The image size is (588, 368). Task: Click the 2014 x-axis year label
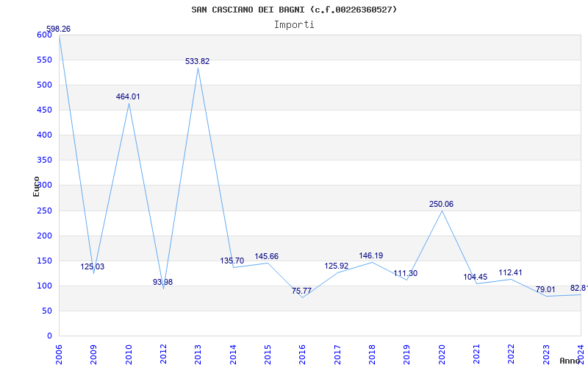tap(233, 355)
